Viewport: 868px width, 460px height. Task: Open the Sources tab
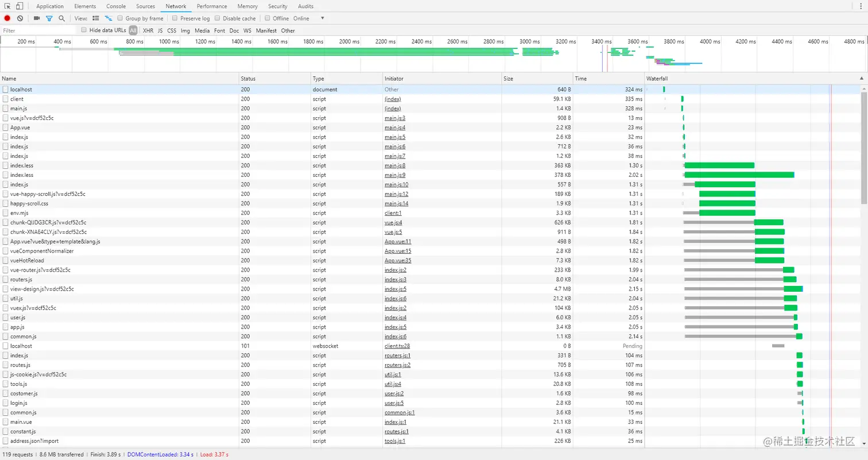(x=146, y=6)
